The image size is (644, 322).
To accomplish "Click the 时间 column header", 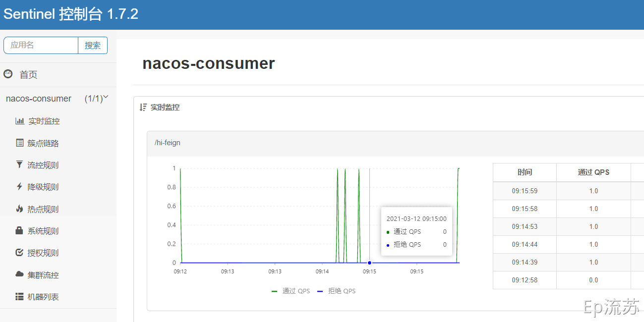I will (525, 172).
